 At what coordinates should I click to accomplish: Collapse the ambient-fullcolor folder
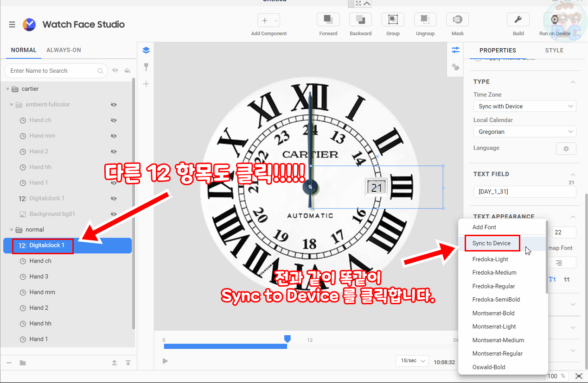pyautogui.click(x=12, y=105)
